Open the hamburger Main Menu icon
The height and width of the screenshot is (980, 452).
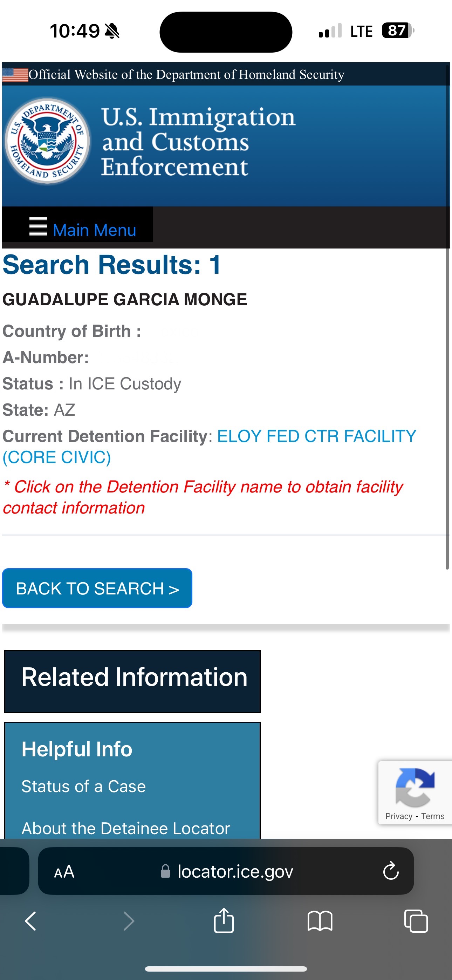38,227
